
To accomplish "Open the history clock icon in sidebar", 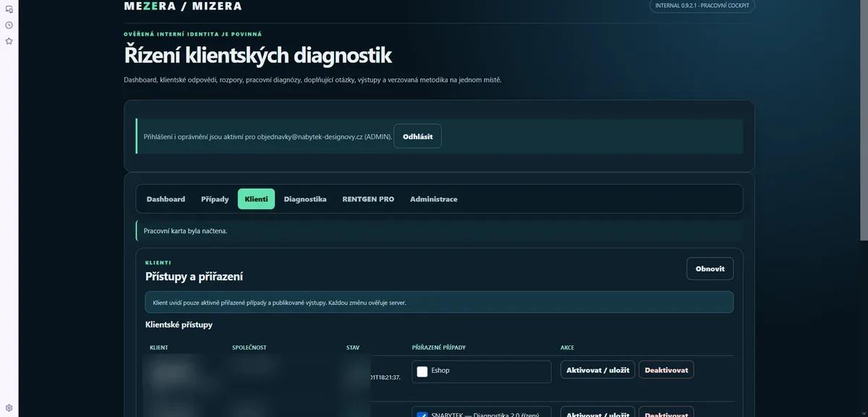I will [x=9, y=25].
